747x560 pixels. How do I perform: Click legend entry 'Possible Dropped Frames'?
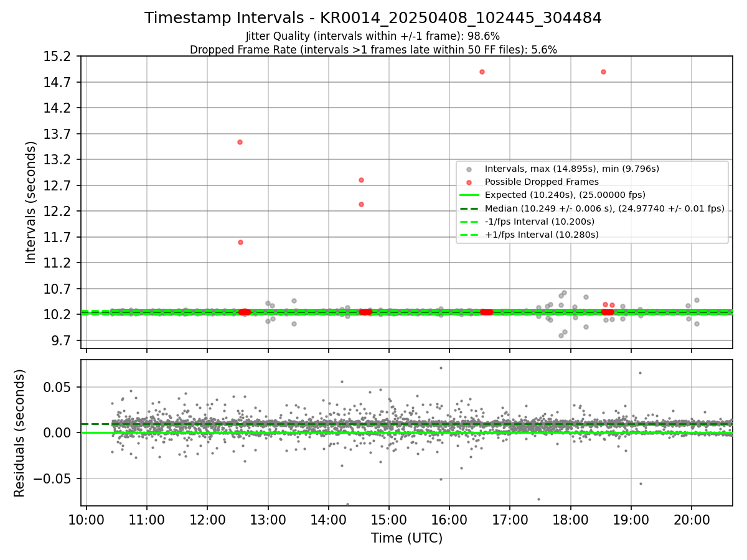click(542, 182)
